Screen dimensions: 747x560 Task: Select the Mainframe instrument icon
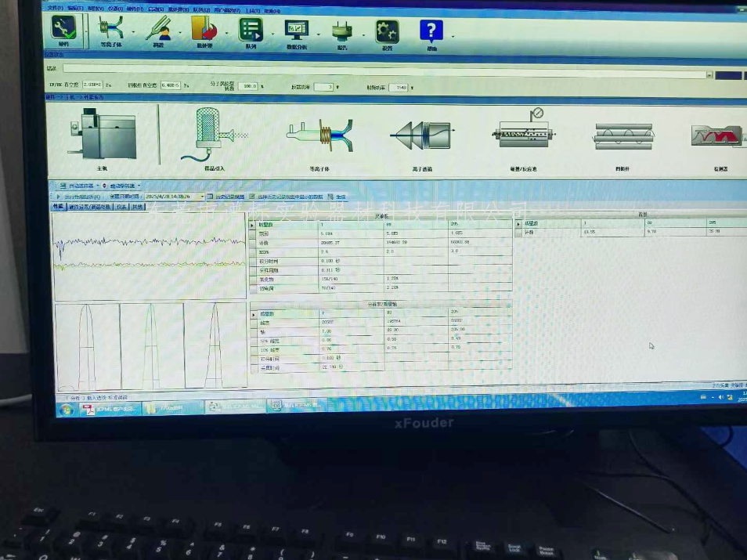101,135
